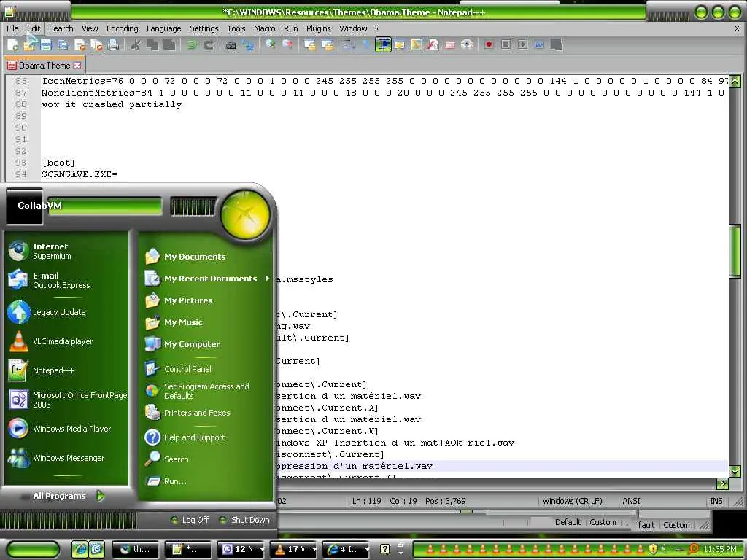Screen dimensions: 747x560
Task: Select the Obama.Theme document tab
Action: (x=43, y=65)
